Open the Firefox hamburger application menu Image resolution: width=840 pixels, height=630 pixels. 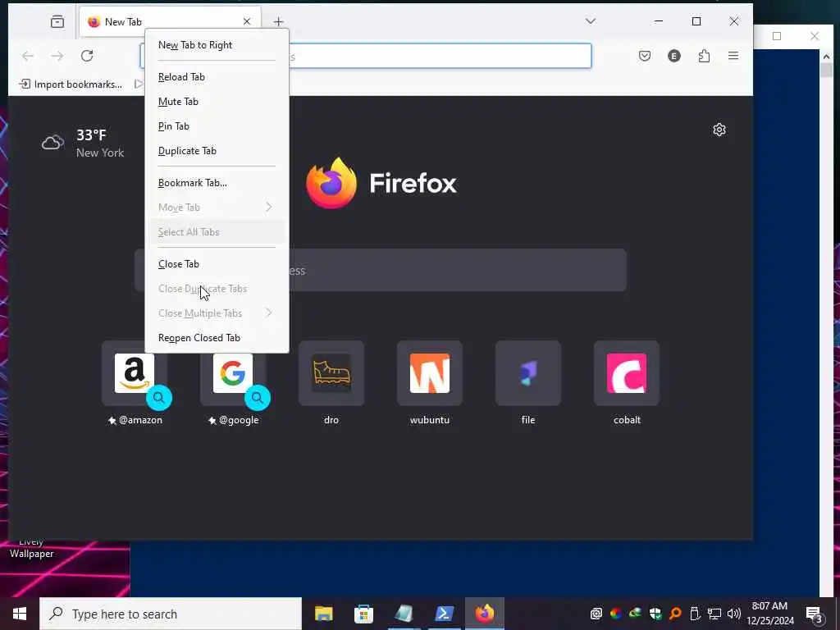733,56
